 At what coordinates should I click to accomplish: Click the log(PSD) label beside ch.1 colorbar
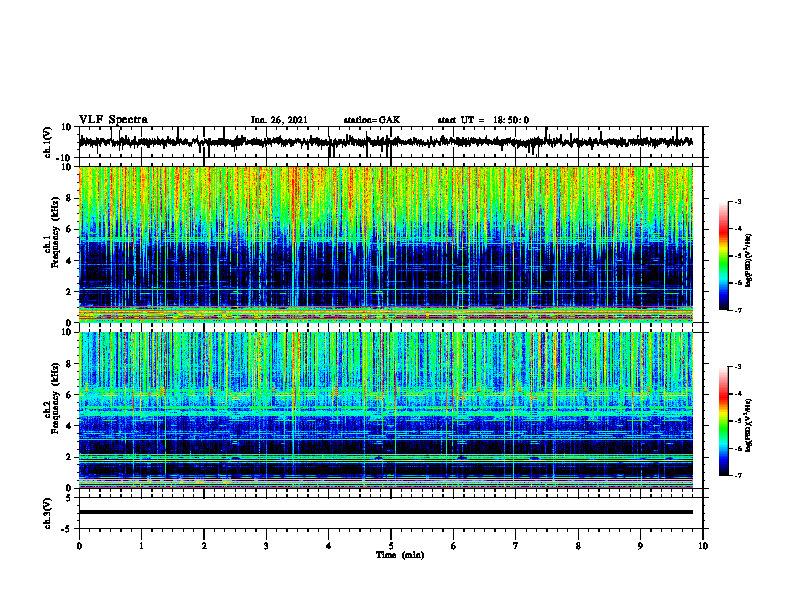(749, 260)
